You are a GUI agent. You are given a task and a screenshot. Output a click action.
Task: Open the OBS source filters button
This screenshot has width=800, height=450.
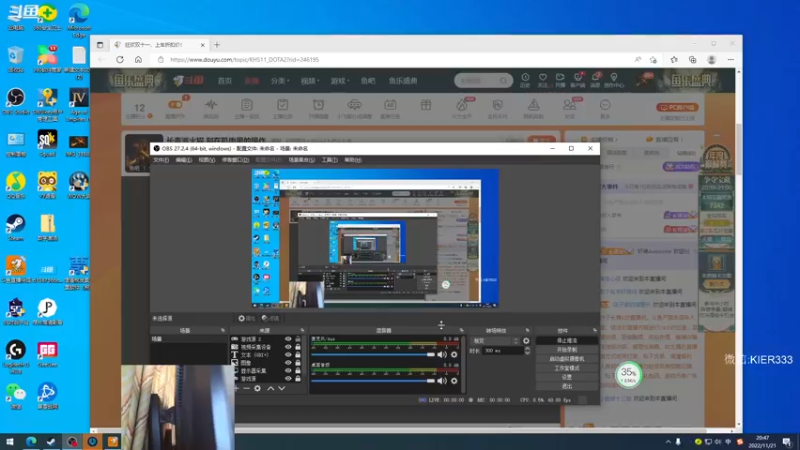coord(270,318)
